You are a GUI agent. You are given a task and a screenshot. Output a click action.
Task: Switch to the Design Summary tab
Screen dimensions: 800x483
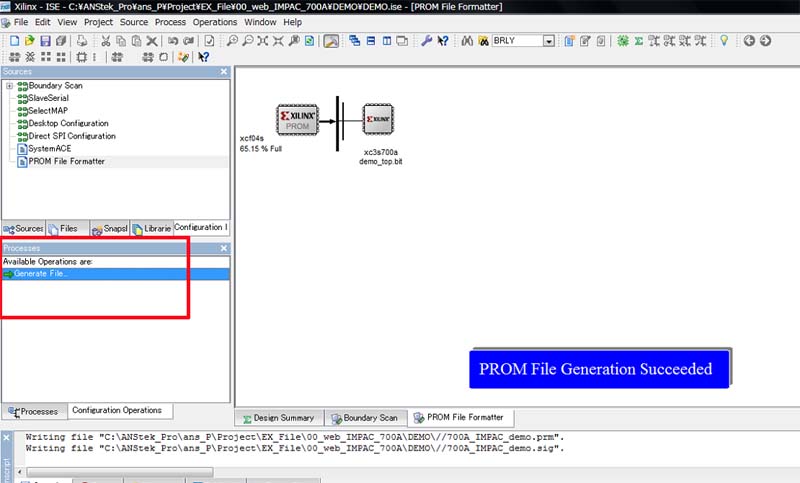click(279, 418)
